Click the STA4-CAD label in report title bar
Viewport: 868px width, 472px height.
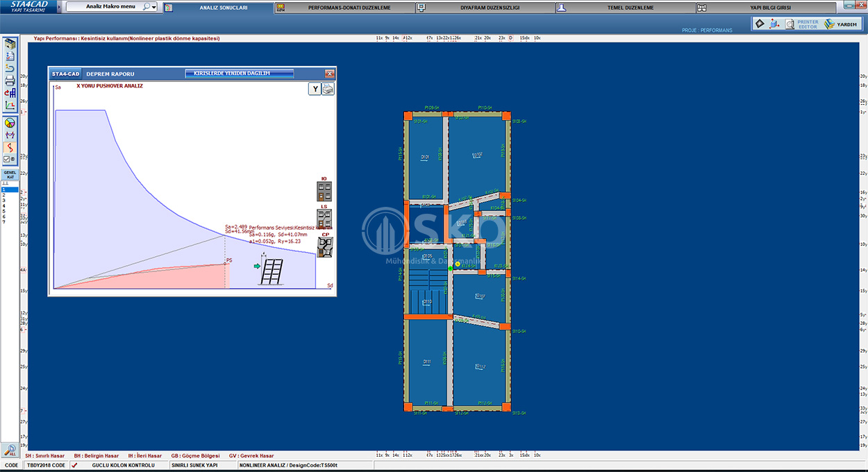point(65,73)
